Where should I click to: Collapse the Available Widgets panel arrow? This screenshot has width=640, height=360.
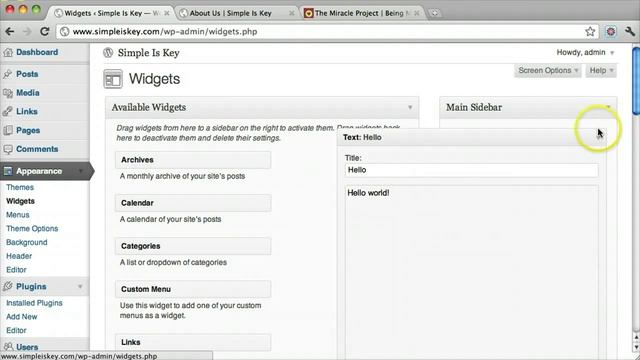click(x=410, y=107)
